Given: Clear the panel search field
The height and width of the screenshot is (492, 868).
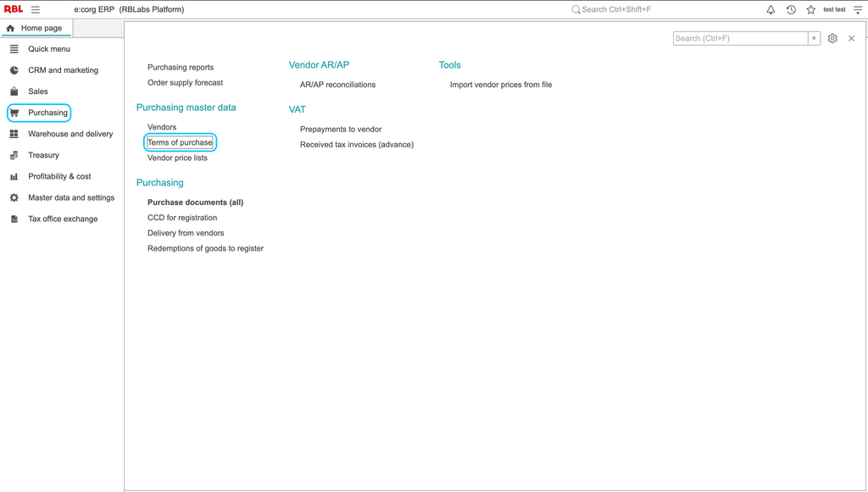Looking at the screenshot, I should pos(814,38).
